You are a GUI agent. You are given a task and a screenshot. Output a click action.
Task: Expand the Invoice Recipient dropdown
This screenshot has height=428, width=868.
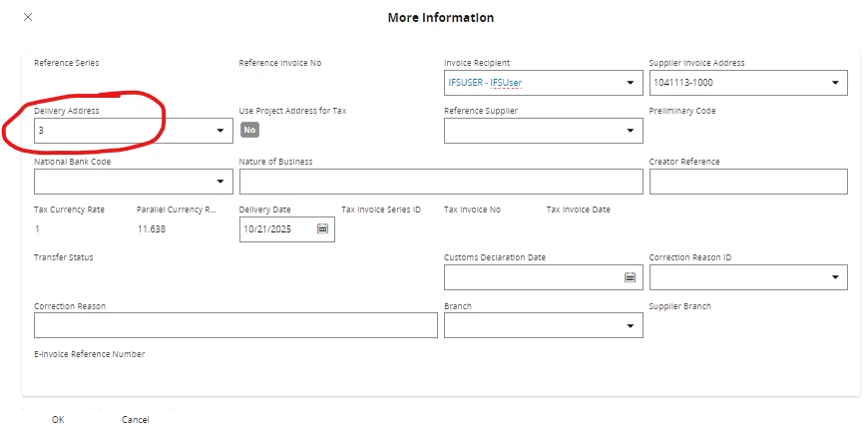[x=630, y=83]
